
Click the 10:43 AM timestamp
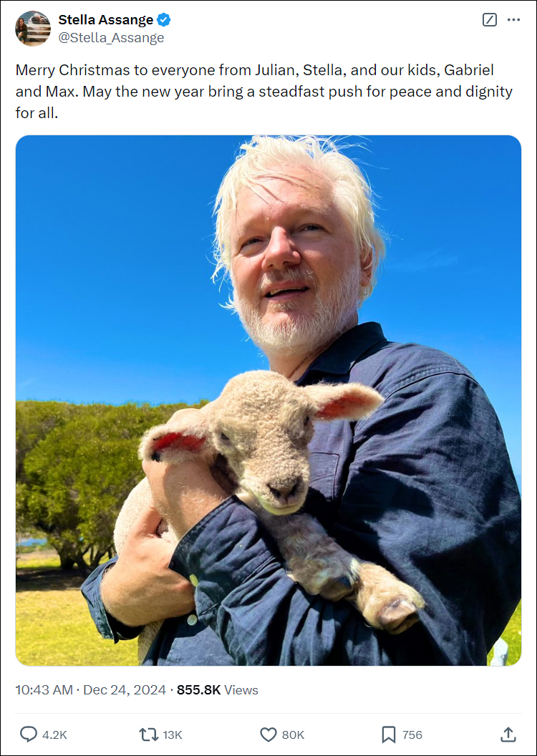click(x=44, y=690)
